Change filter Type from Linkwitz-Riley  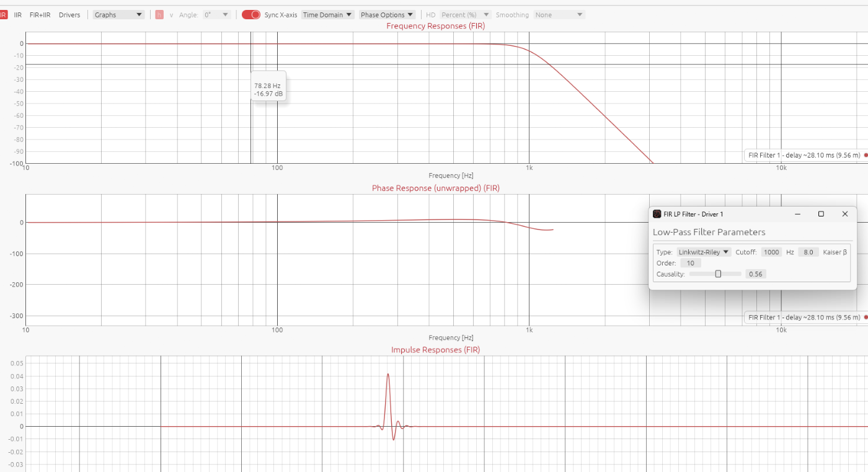pos(704,252)
